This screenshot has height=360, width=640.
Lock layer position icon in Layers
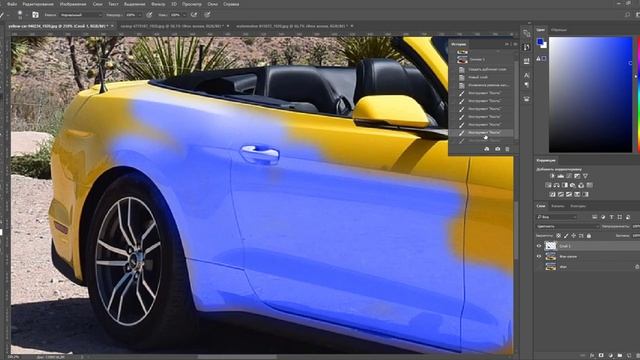573,236
